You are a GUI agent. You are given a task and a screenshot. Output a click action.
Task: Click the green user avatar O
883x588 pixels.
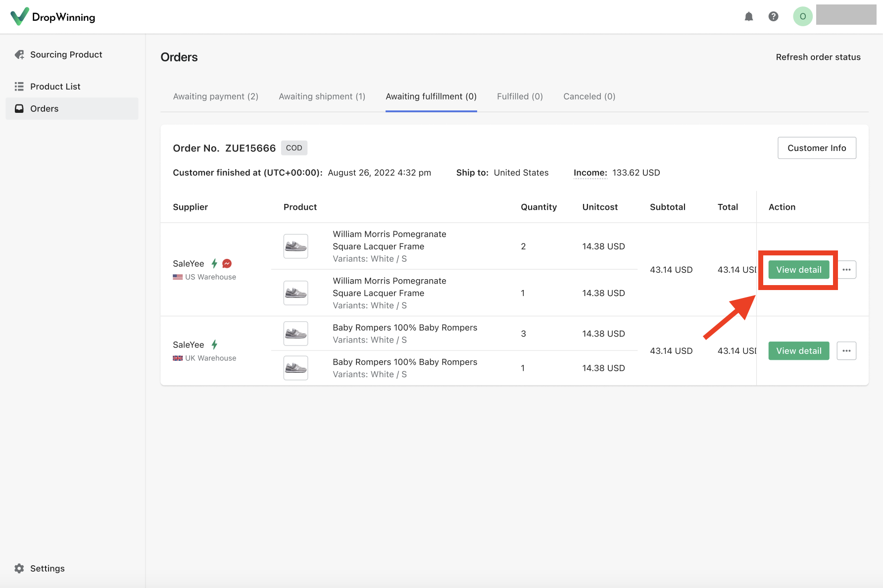[x=802, y=16]
